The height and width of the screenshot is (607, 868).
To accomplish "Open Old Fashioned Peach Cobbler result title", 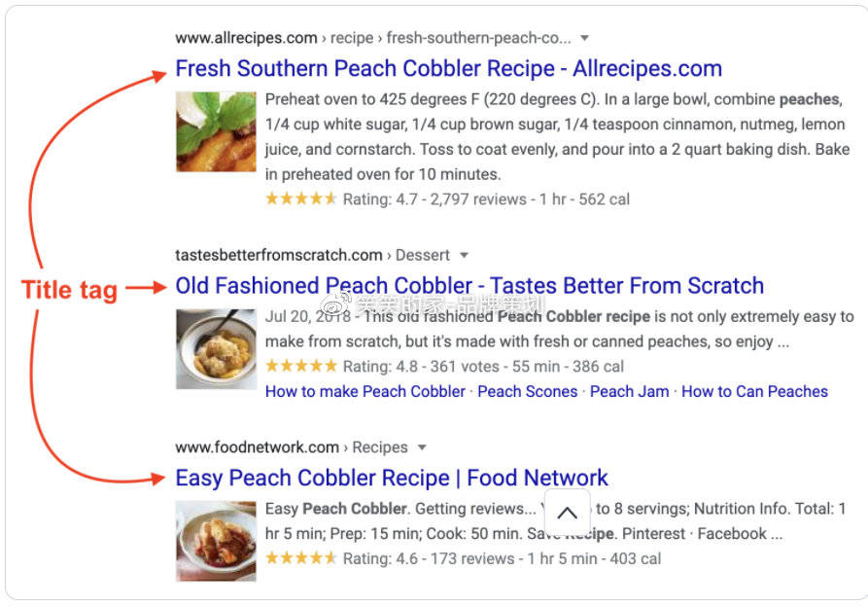I will (x=469, y=286).
